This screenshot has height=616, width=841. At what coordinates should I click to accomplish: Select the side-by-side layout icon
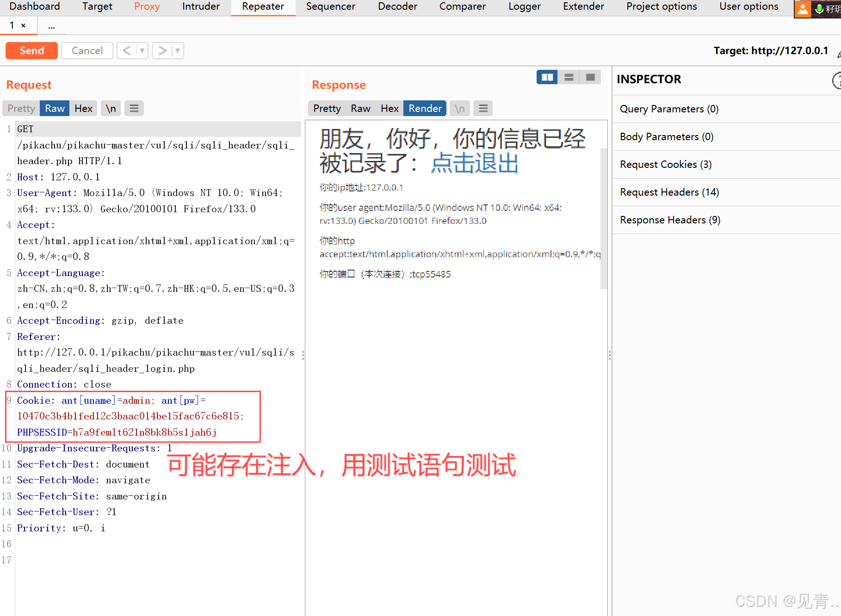click(547, 77)
